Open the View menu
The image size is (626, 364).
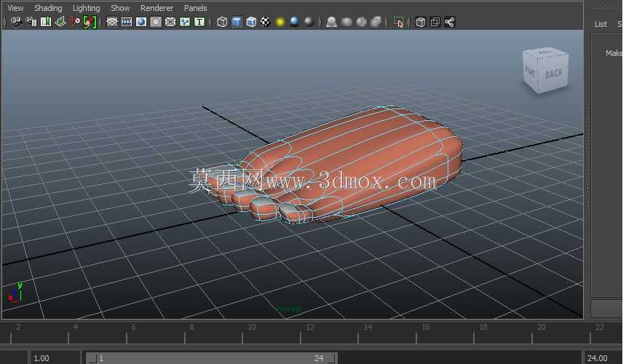pyautogui.click(x=15, y=8)
